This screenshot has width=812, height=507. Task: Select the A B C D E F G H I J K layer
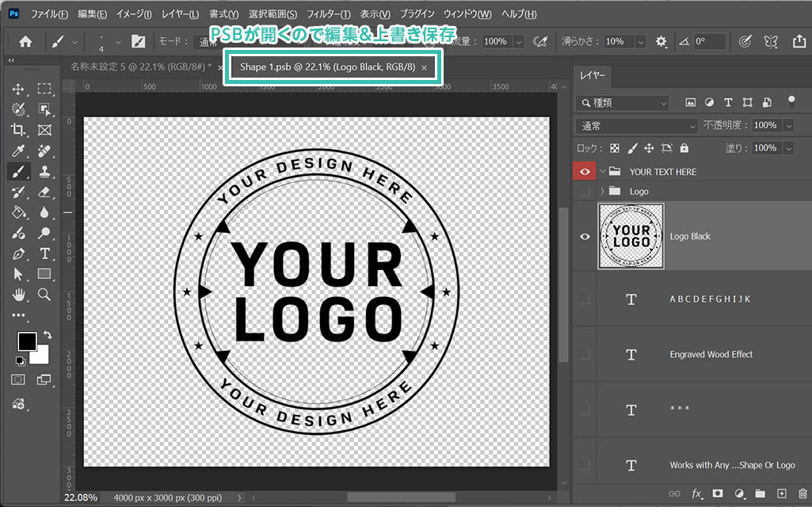coord(710,299)
